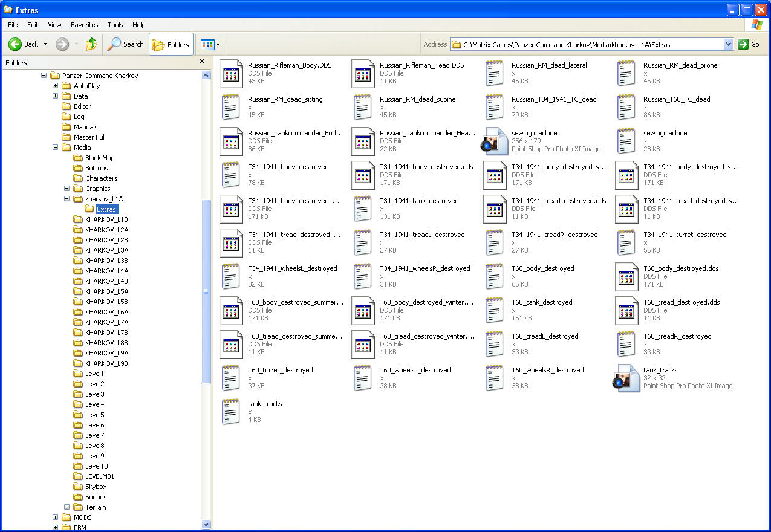Open the Favorites menu
Screen dimensions: 771x532
tap(85, 25)
